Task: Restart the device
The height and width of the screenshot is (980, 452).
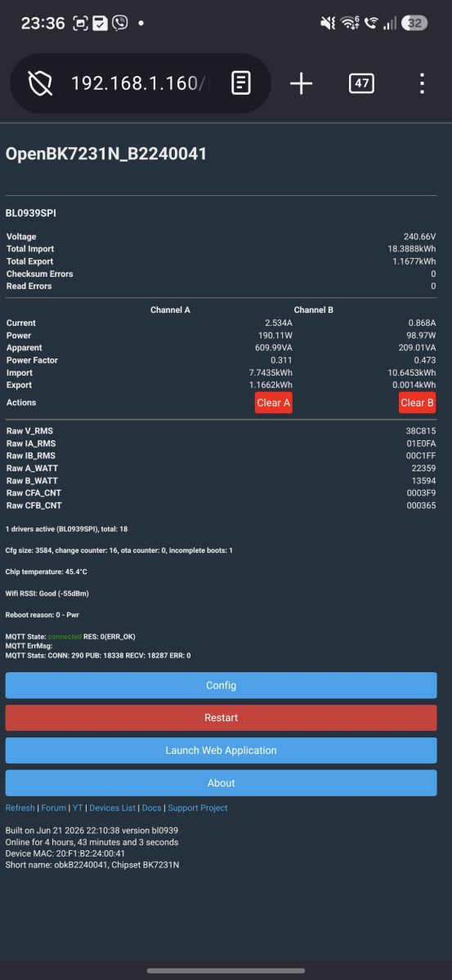Action: (222, 718)
